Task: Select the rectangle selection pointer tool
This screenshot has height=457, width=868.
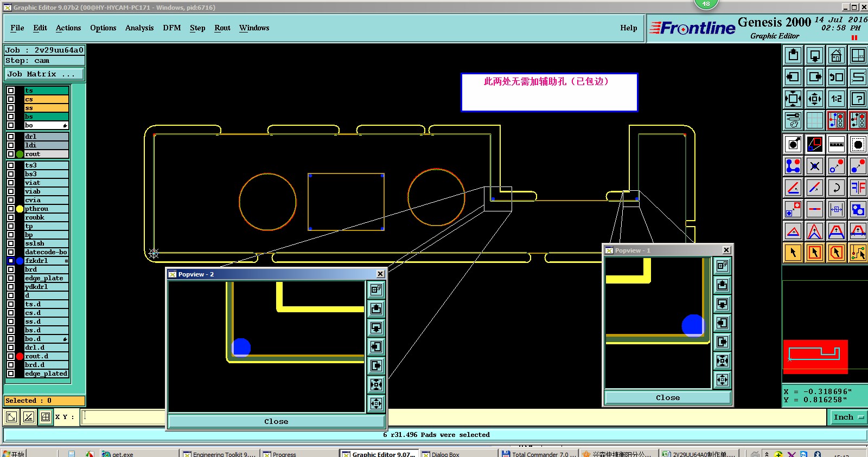Action: pyautogui.click(x=815, y=253)
